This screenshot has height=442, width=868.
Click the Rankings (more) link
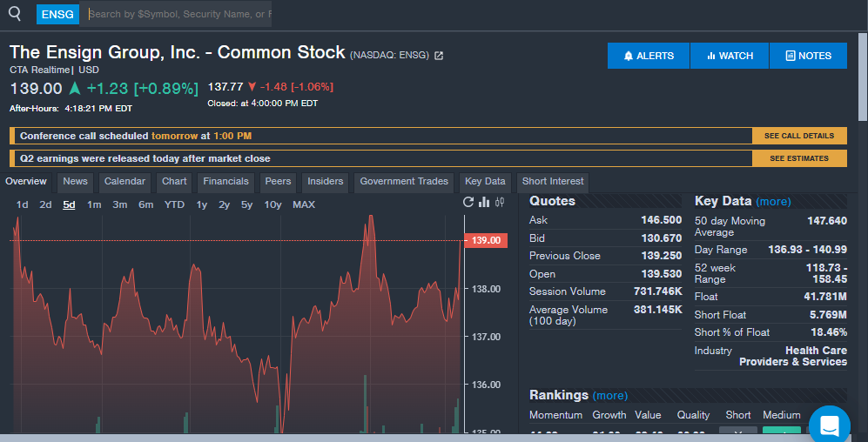(610, 396)
